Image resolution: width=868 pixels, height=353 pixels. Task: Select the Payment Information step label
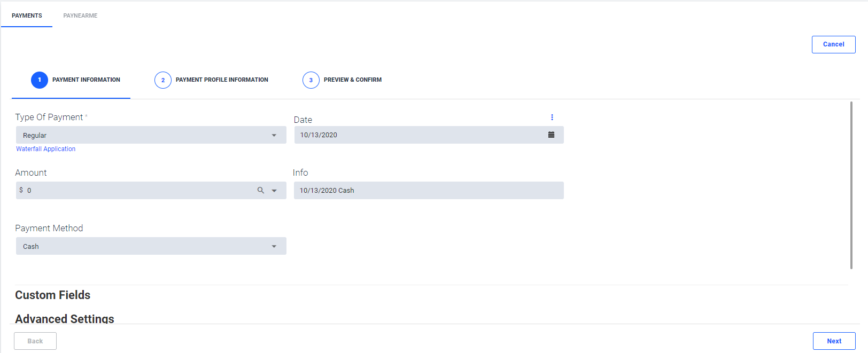click(86, 80)
